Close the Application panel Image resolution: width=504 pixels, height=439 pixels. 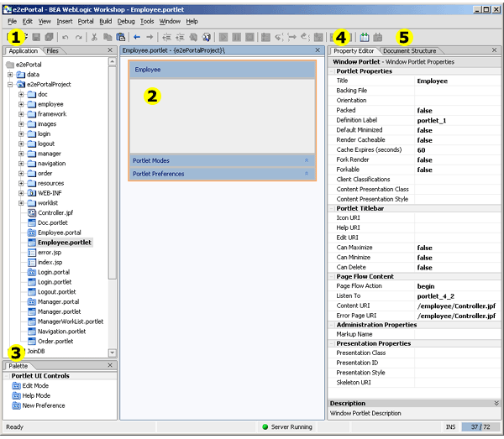coord(110,50)
